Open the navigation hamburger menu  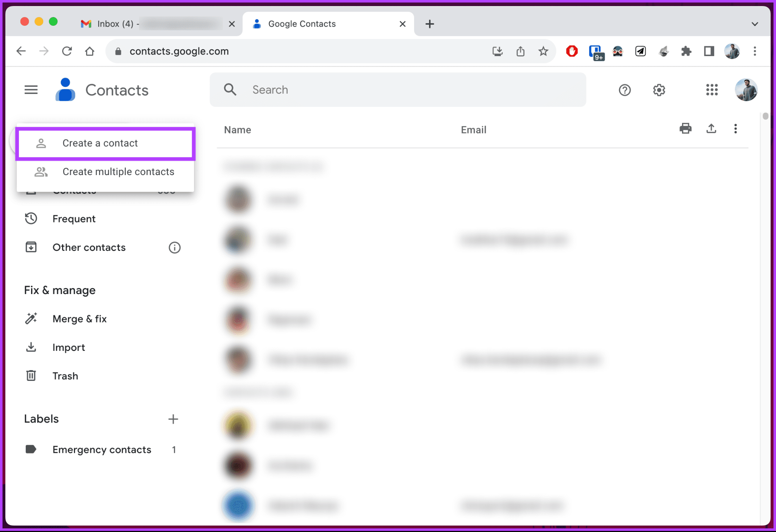(x=31, y=90)
